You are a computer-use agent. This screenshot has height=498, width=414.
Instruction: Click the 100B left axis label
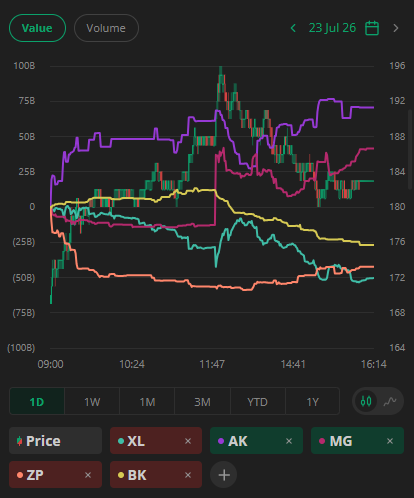(24, 66)
